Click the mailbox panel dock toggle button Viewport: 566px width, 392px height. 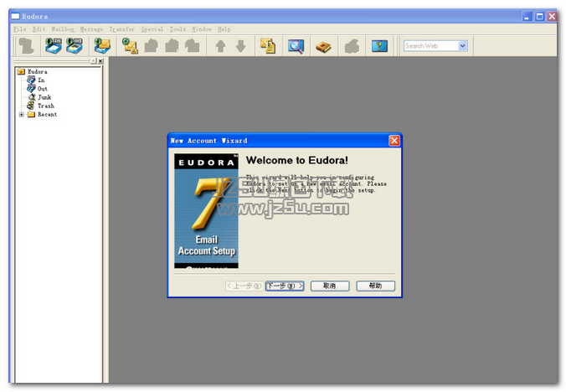[x=94, y=61]
